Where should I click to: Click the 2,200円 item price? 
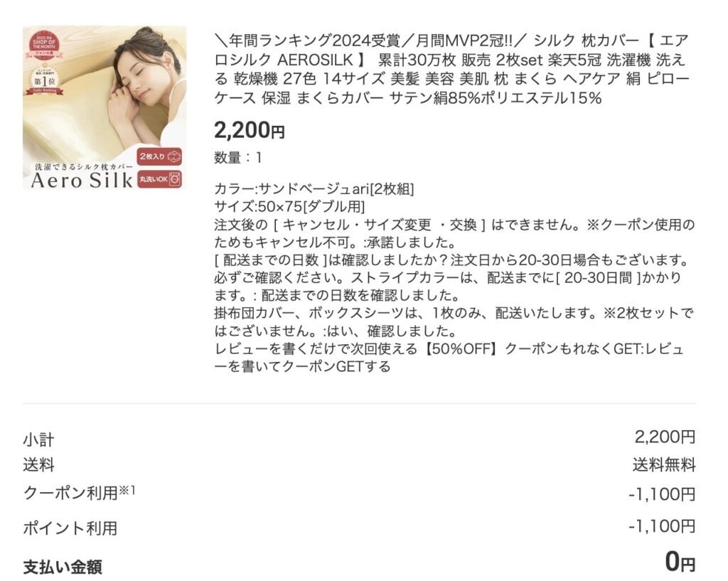[x=250, y=131]
